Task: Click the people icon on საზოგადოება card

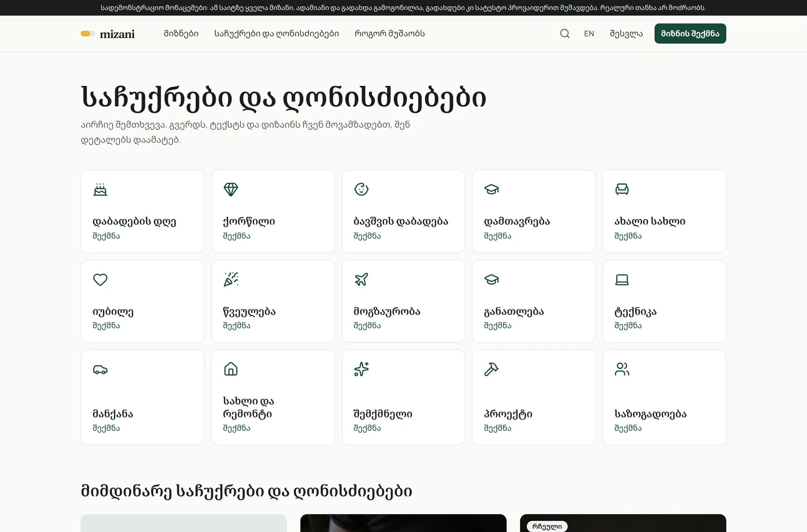Action: [622, 369]
